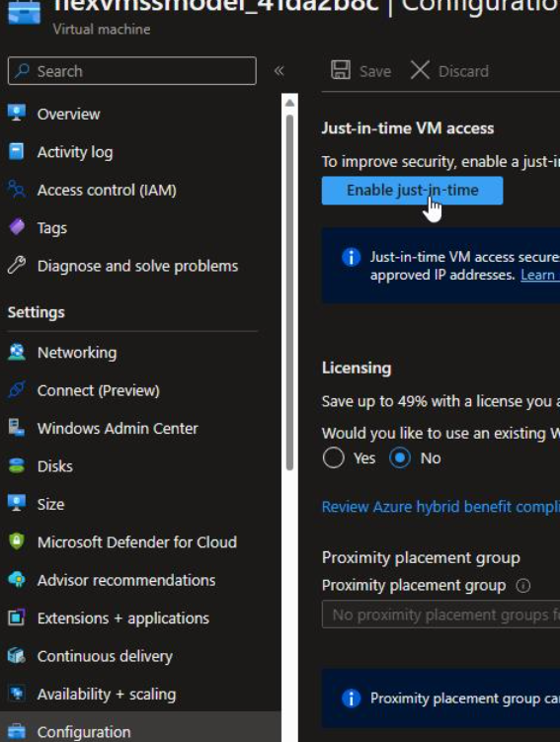Click the Save floppy disk icon
Screen dimensions: 560x742
coord(341,70)
